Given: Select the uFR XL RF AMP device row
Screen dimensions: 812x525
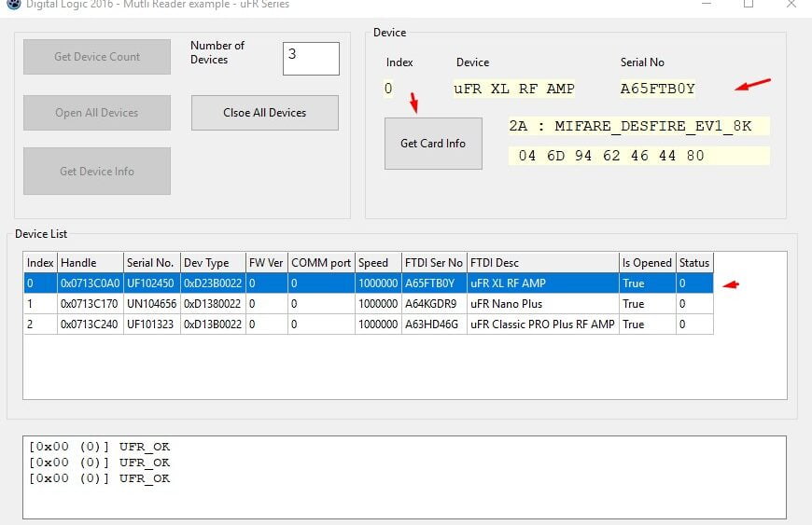Looking at the screenshot, I should coord(368,283).
